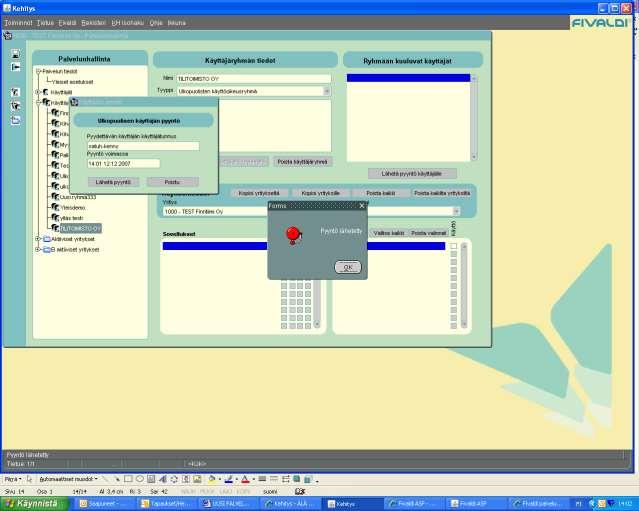Click the folder icon in the left sidebar
639x511 pixels.
pos(15,120)
